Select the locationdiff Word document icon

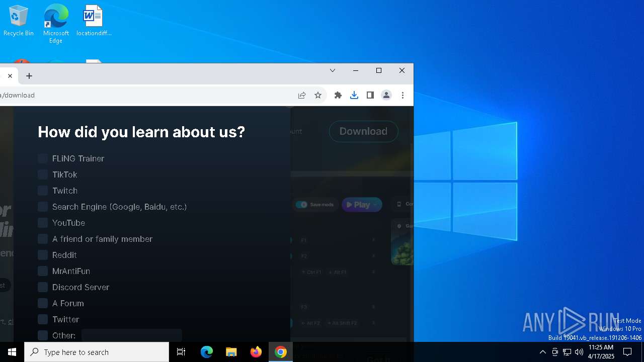pos(94,21)
